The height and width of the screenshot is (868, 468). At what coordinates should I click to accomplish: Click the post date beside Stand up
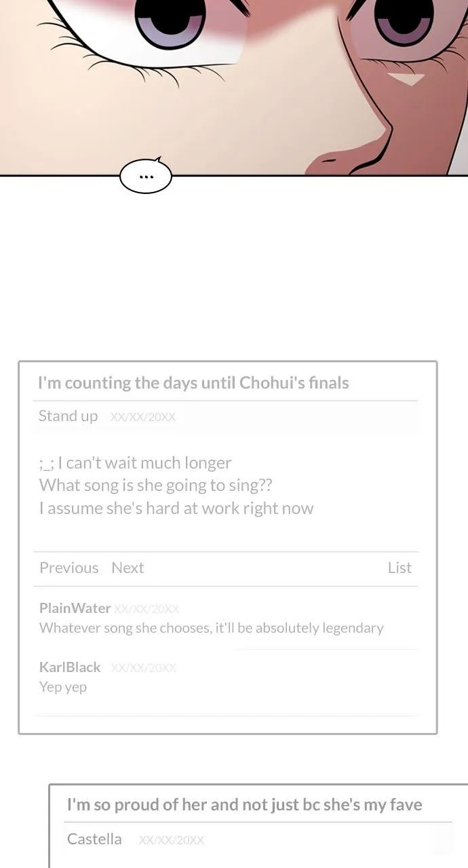tap(142, 417)
